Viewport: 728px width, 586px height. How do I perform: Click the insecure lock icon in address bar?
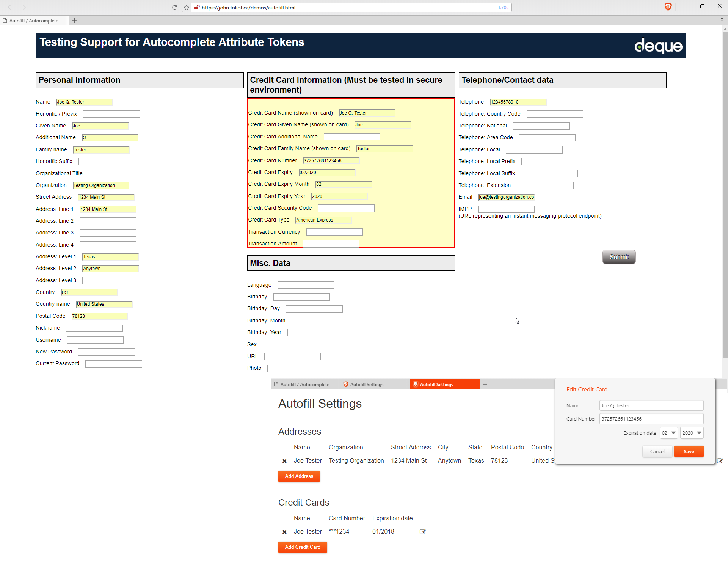[x=197, y=8]
